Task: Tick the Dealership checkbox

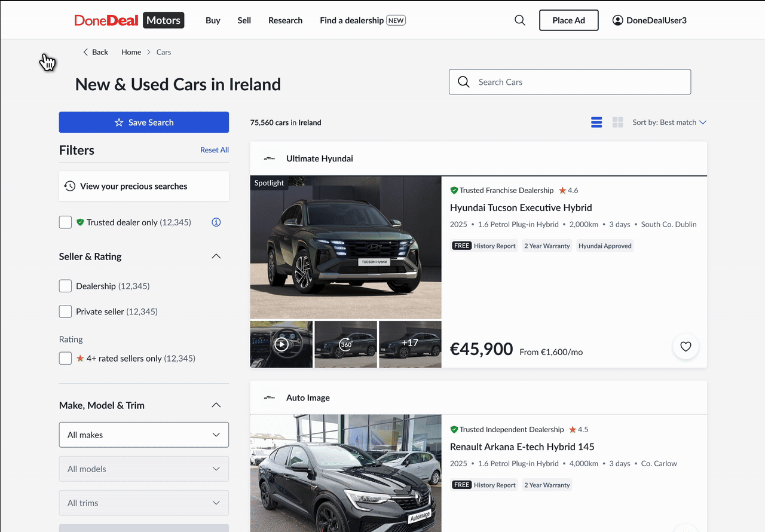Action: [x=65, y=286]
